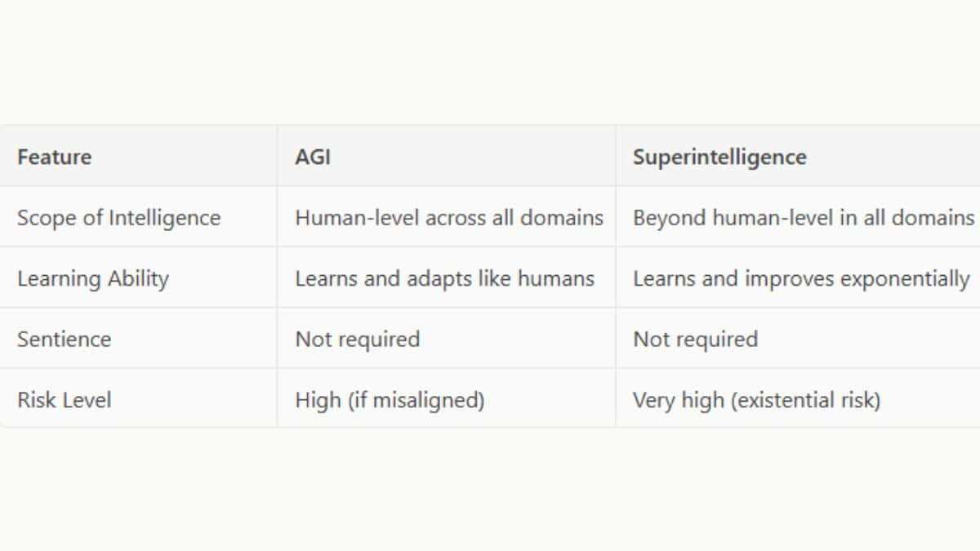
Task: Click the Risk Level row label
Action: [x=64, y=400]
